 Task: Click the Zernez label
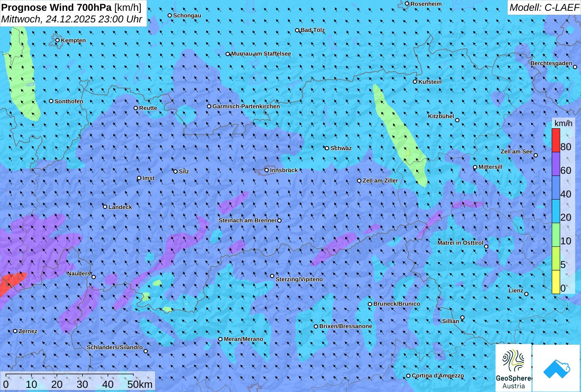28,331
